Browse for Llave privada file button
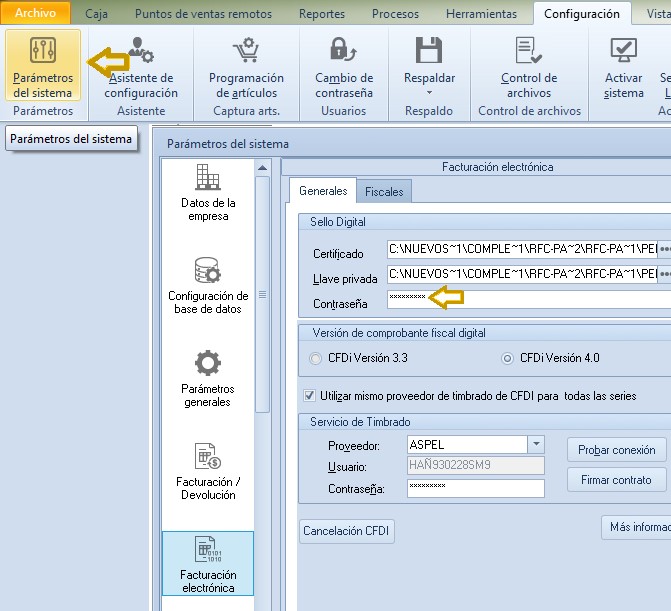This screenshot has height=611, width=671. point(665,274)
